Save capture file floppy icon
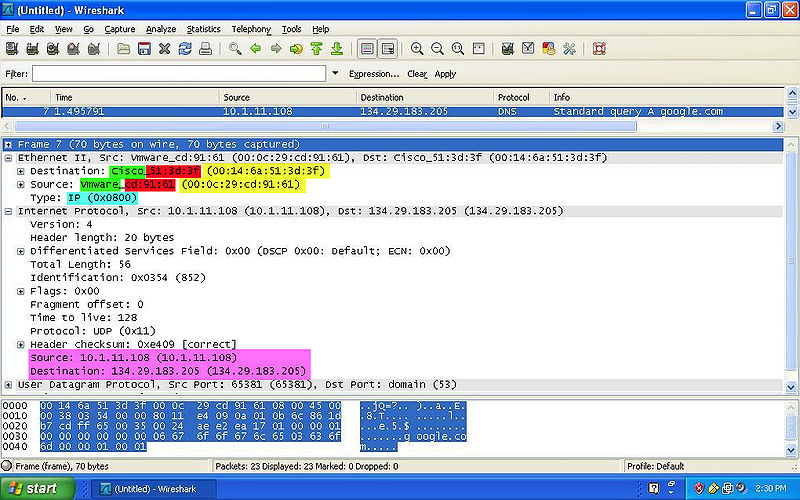 [144, 49]
